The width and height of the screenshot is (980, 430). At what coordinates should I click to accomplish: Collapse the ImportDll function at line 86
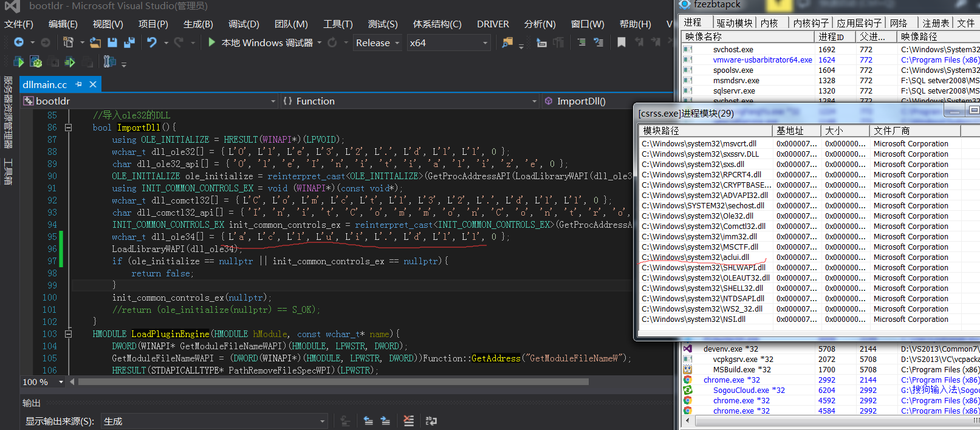(x=68, y=128)
